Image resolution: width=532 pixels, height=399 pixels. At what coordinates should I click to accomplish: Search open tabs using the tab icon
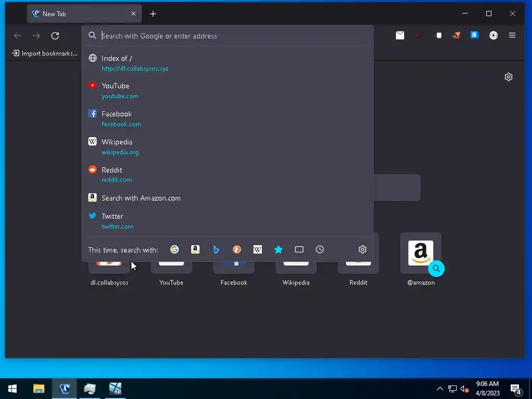click(299, 249)
